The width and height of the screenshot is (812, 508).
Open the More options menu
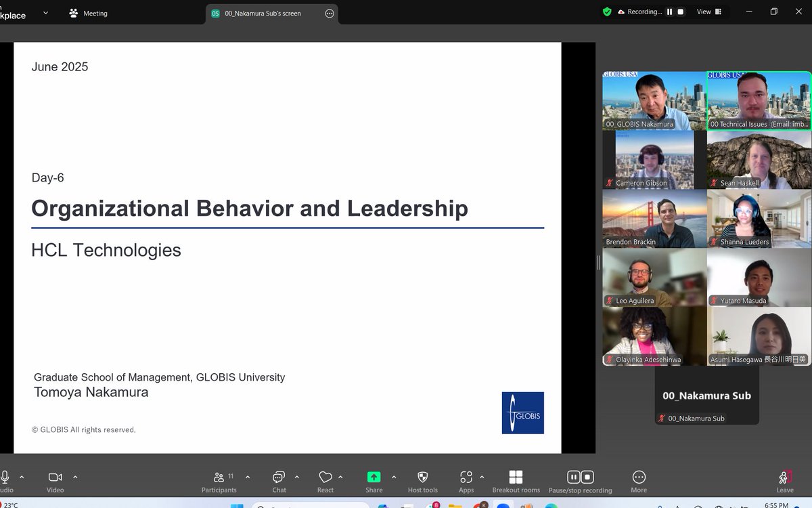tap(639, 481)
